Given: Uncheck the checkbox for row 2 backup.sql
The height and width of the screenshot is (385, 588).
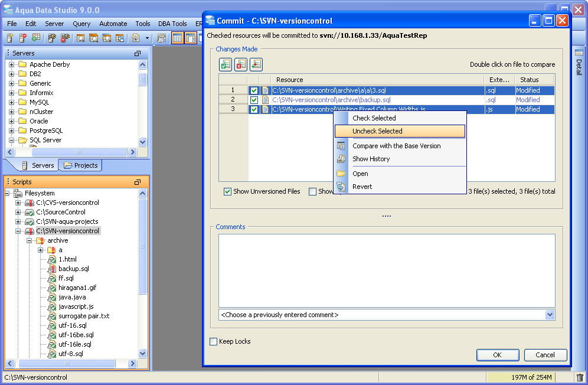Looking at the screenshot, I should pos(254,100).
